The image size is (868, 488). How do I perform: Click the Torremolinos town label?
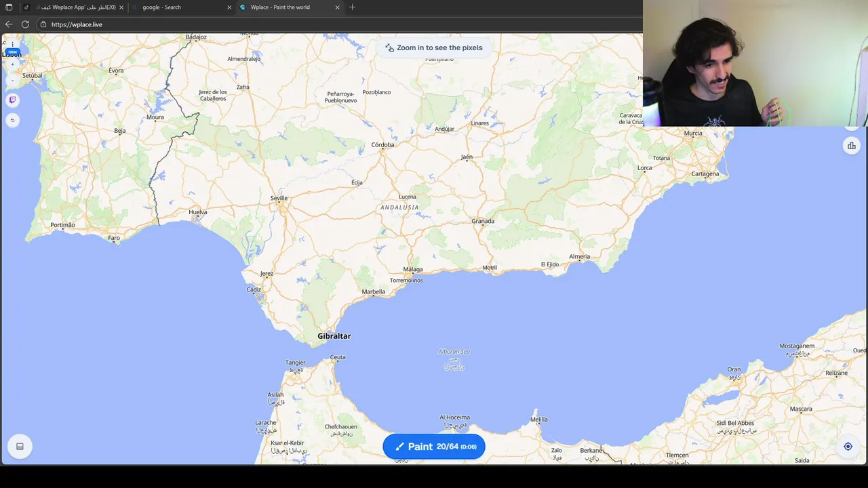(406, 280)
